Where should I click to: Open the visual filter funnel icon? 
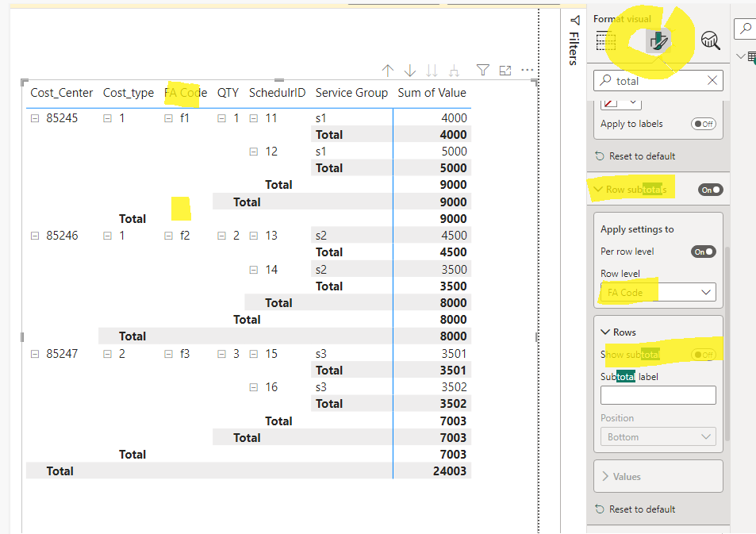coord(482,71)
